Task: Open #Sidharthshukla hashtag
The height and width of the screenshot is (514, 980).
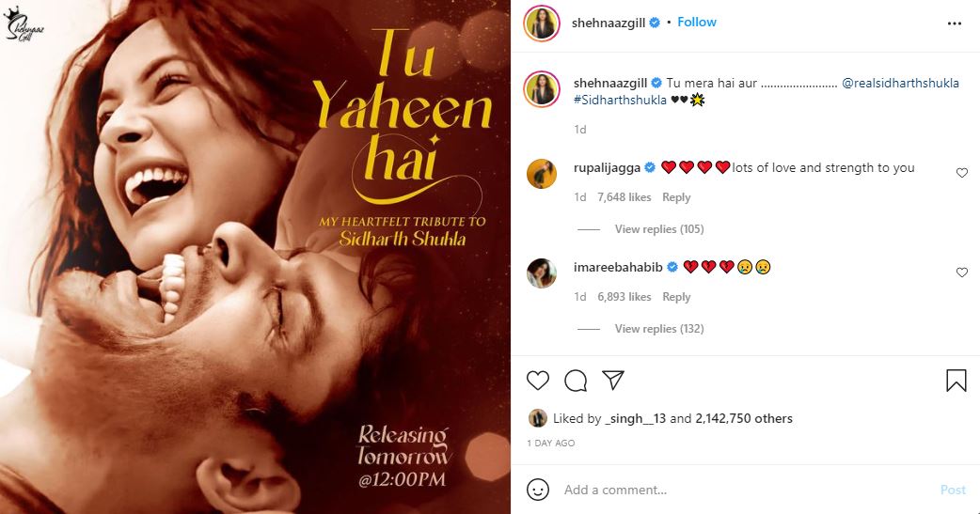Action: click(x=620, y=100)
